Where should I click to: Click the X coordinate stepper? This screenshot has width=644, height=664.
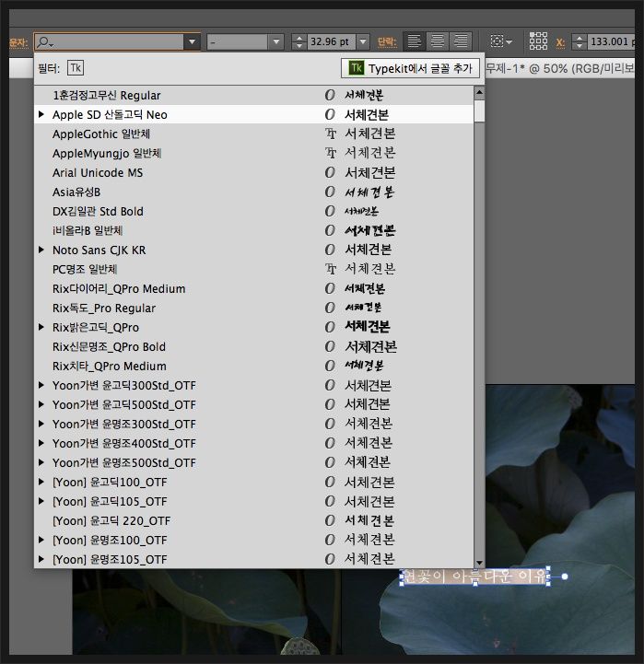coord(580,42)
